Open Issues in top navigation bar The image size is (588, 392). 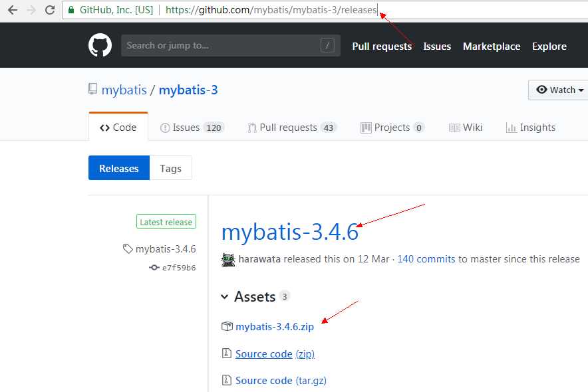coord(437,46)
